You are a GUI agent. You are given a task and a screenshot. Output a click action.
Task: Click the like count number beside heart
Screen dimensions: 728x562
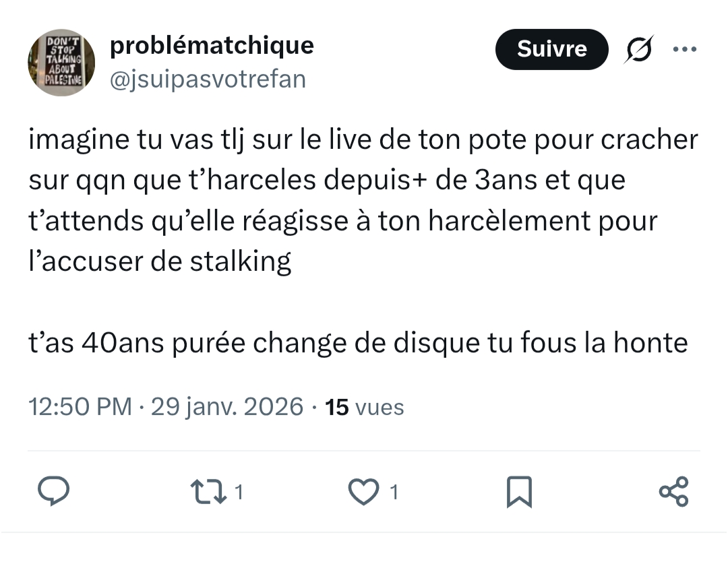pos(394,493)
